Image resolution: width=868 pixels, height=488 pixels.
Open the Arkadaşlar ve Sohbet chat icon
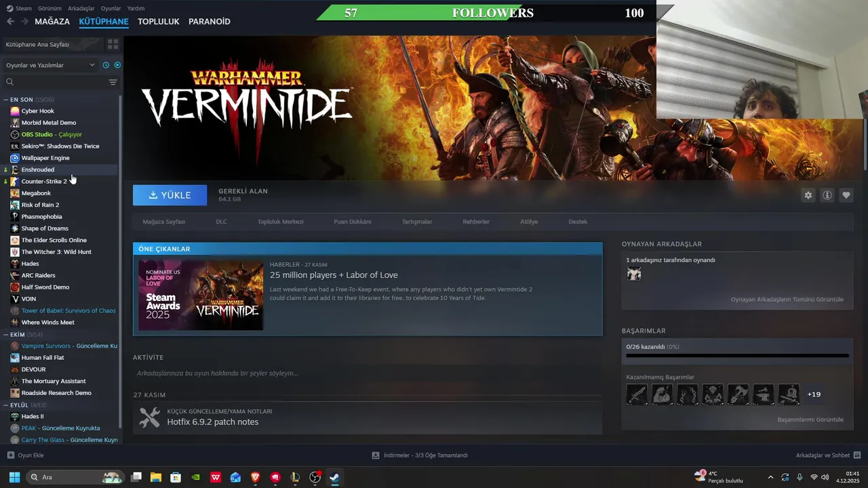click(x=857, y=455)
